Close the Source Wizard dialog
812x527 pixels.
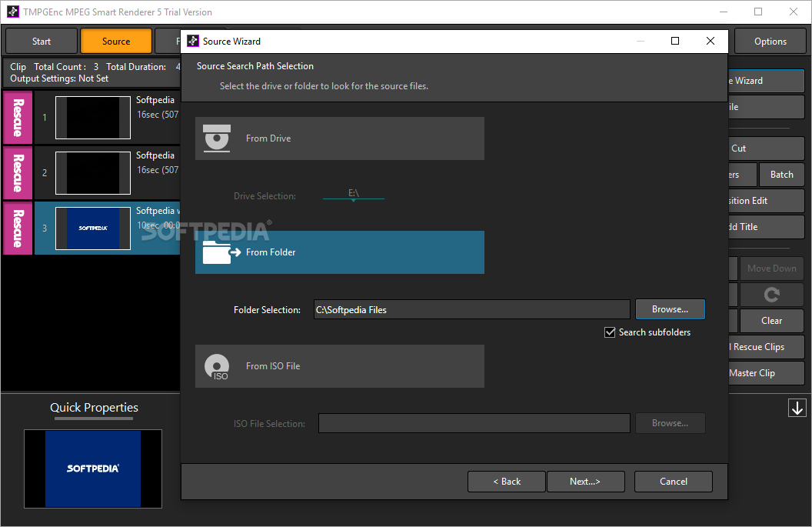710,41
